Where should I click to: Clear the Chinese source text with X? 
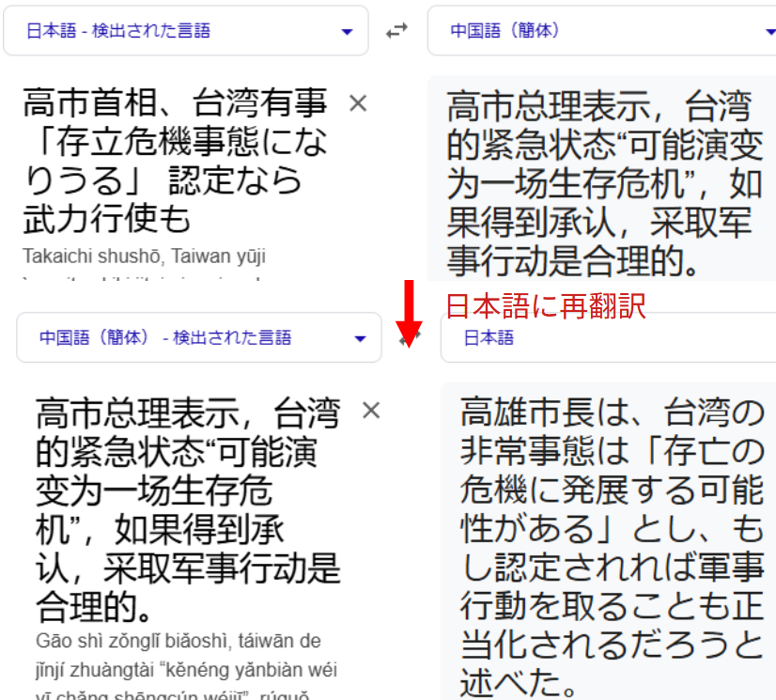click(x=371, y=411)
